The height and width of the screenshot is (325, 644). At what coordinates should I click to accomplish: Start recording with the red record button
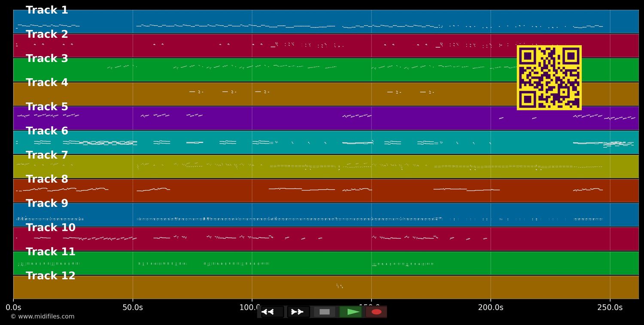tap(377, 312)
